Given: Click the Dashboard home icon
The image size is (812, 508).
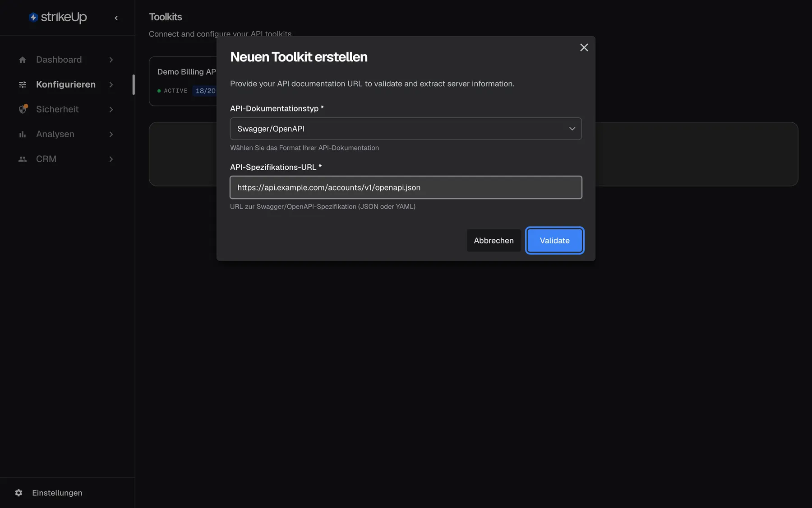Looking at the screenshot, I should (x=23, y=60).
